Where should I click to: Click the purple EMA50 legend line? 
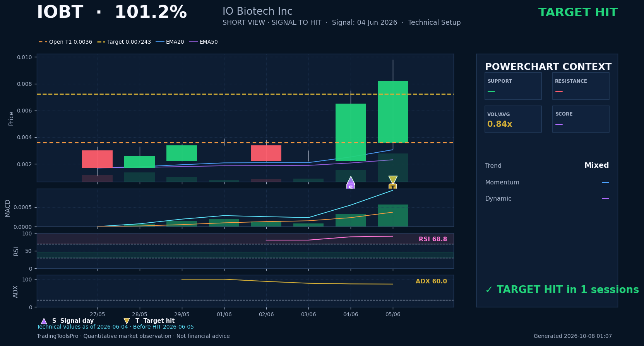pos(193,42)
